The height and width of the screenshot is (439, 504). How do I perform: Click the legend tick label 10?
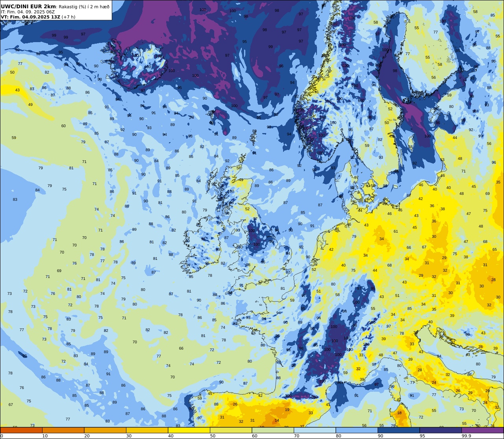[45, 436]
